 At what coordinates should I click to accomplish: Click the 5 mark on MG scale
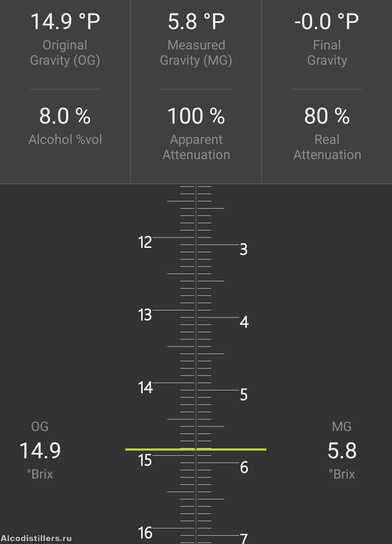pos(244,395)
